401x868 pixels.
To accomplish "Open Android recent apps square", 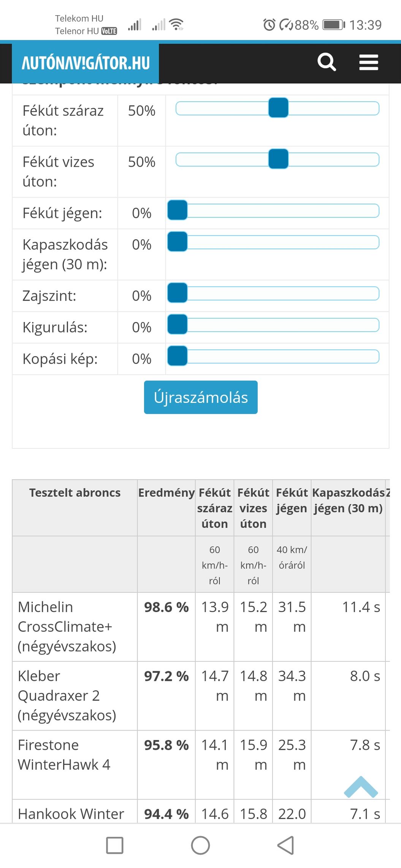I will click(114, 845).
